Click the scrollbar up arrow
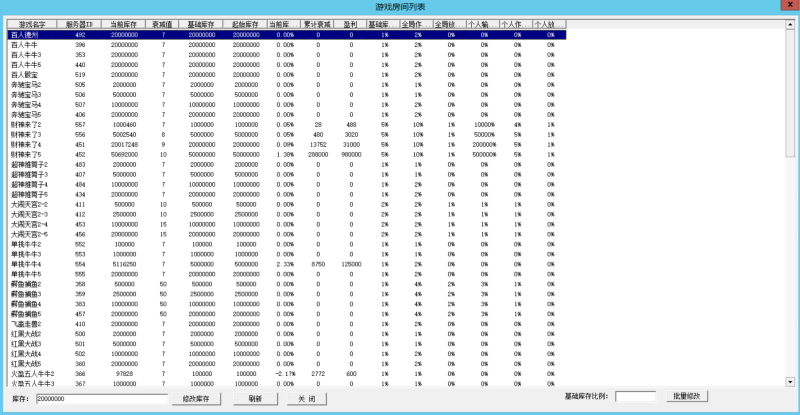800x415 pixels. pyautogui.click(x=791, y=23)
